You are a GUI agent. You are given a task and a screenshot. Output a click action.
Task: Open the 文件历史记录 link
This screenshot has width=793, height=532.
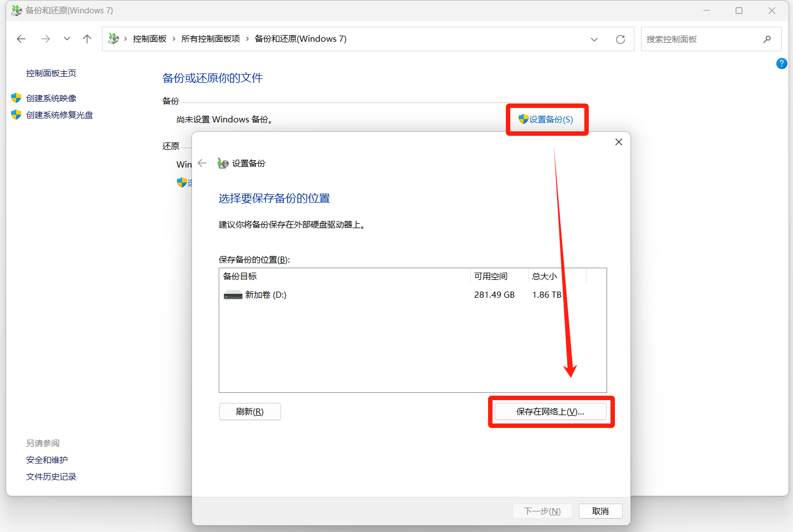(51, 477)
